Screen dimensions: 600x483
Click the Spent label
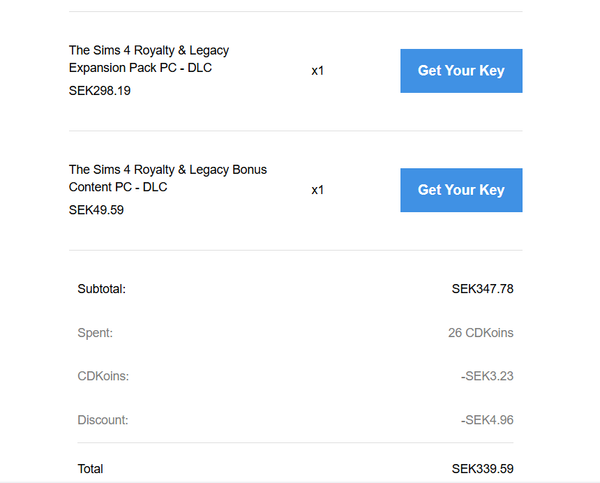[x=95, y=332]
